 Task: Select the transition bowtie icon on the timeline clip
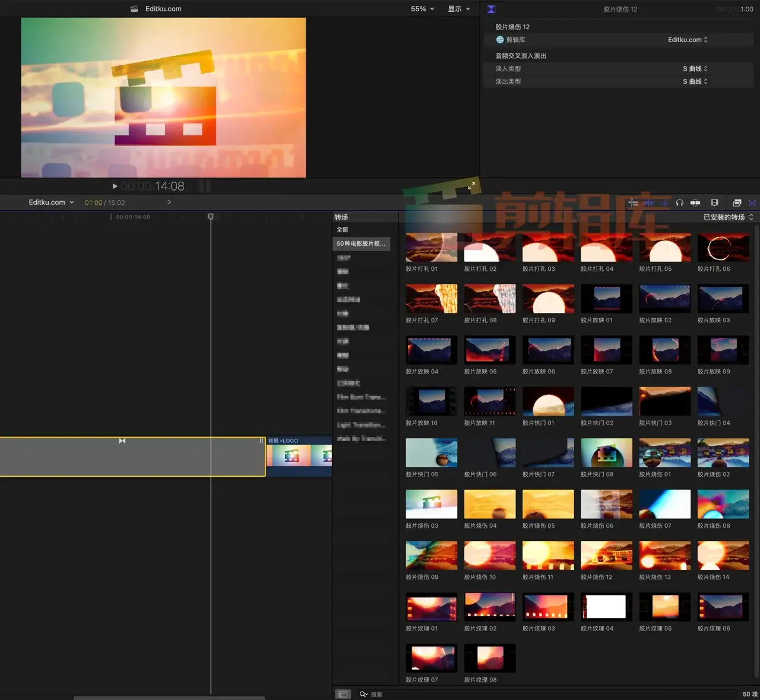point(122,441)
